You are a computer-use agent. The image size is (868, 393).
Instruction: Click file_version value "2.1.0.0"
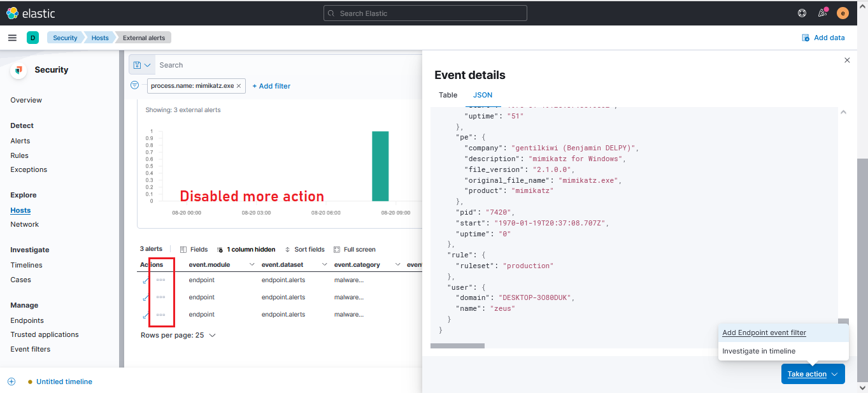(553, 169)
